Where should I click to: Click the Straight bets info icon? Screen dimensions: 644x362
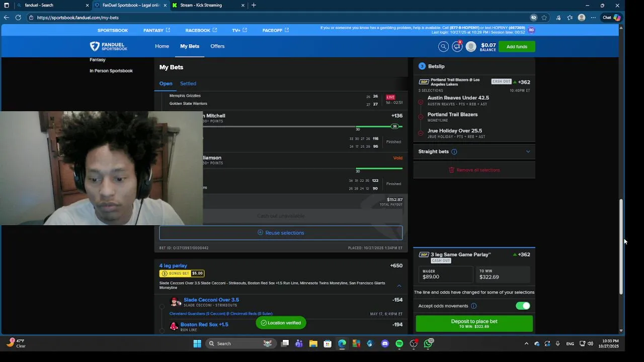pos(454,151)
